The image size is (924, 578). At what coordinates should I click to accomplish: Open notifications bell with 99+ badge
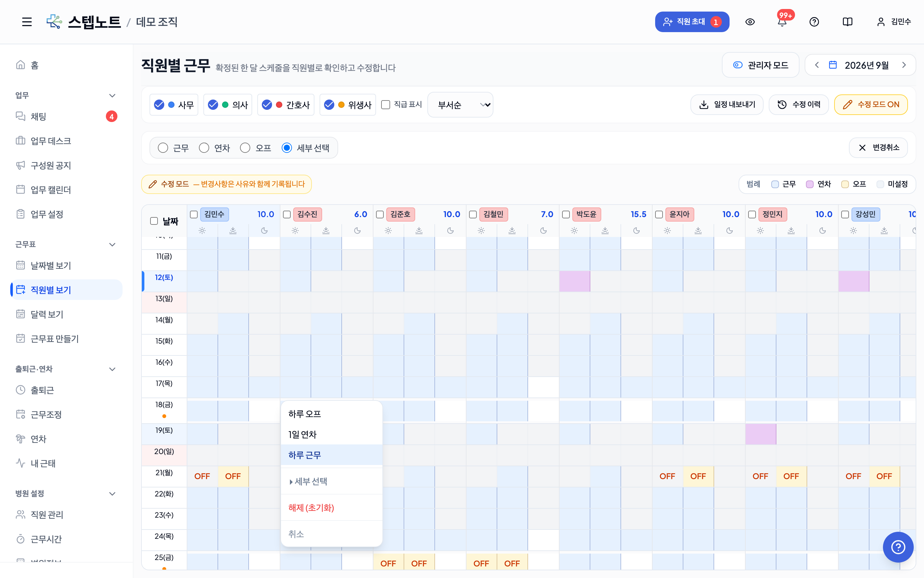pos(782,22)
